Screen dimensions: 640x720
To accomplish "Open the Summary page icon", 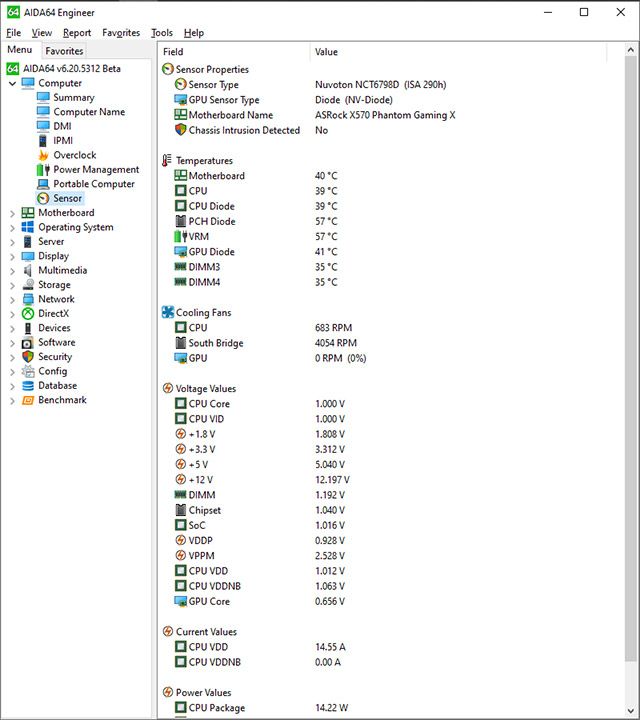I will click(x=43, y=97).
